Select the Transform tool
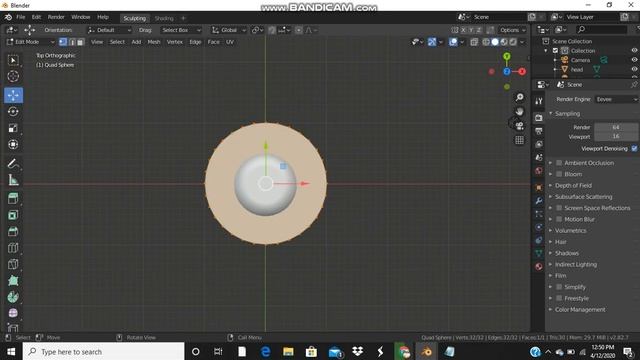This screenshot has height=360, width=640. [13, 144]
